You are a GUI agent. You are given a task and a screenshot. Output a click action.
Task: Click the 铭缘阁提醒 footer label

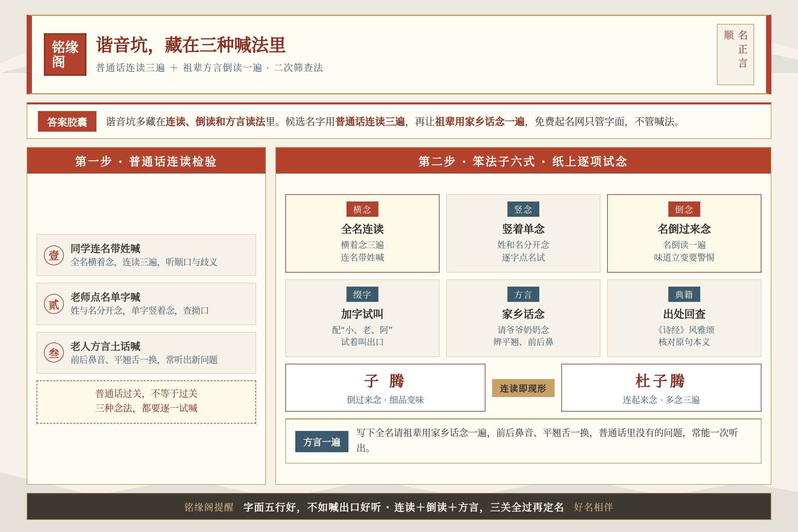[209, 507]
